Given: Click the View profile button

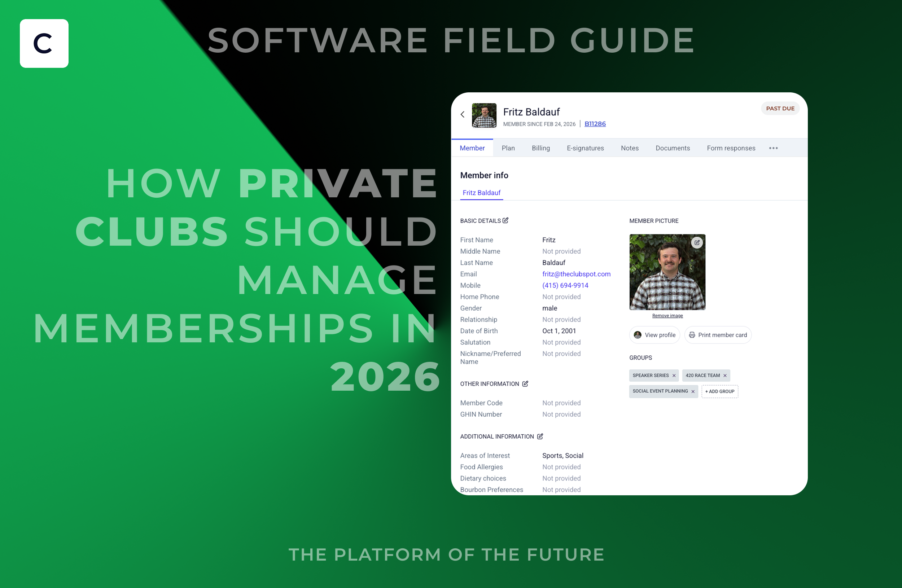Looking at the screenshot, I should point(654,335).
